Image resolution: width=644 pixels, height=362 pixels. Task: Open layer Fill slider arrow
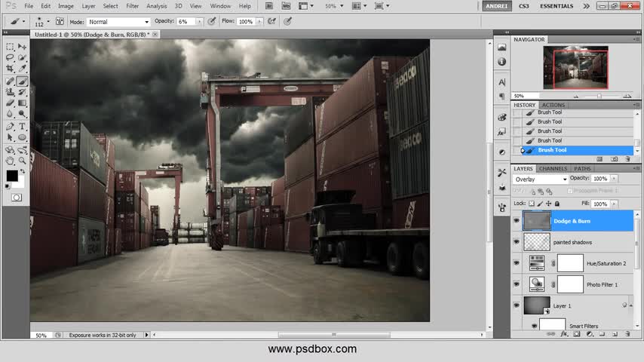tap(614, 204)
